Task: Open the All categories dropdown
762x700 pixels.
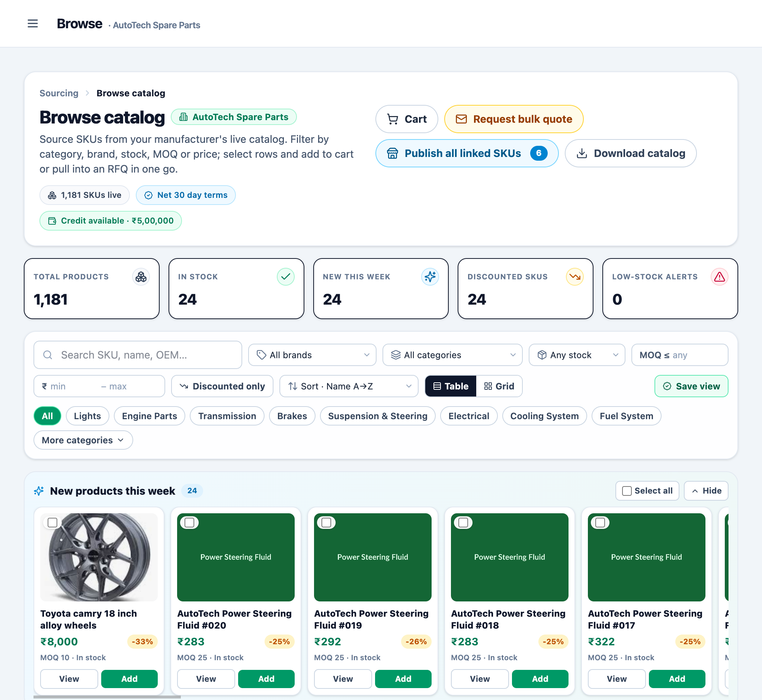Action: click(452, 355)
